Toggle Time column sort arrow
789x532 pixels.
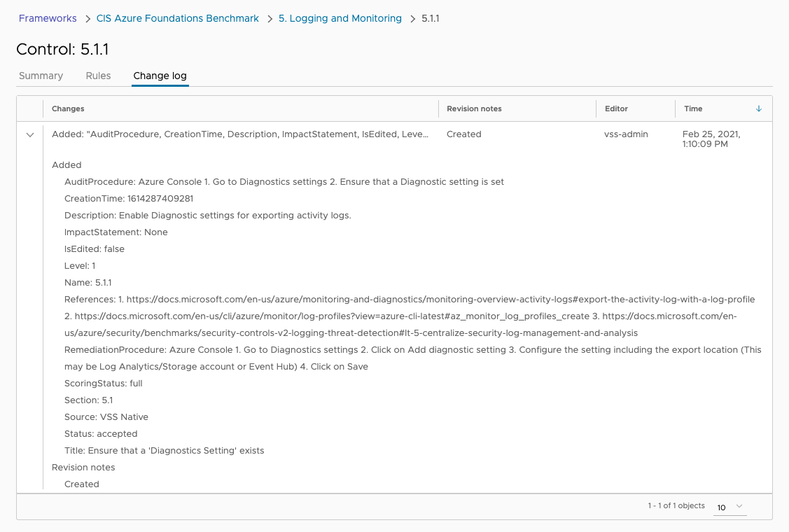pyautogui.click(x=759, y=108)
